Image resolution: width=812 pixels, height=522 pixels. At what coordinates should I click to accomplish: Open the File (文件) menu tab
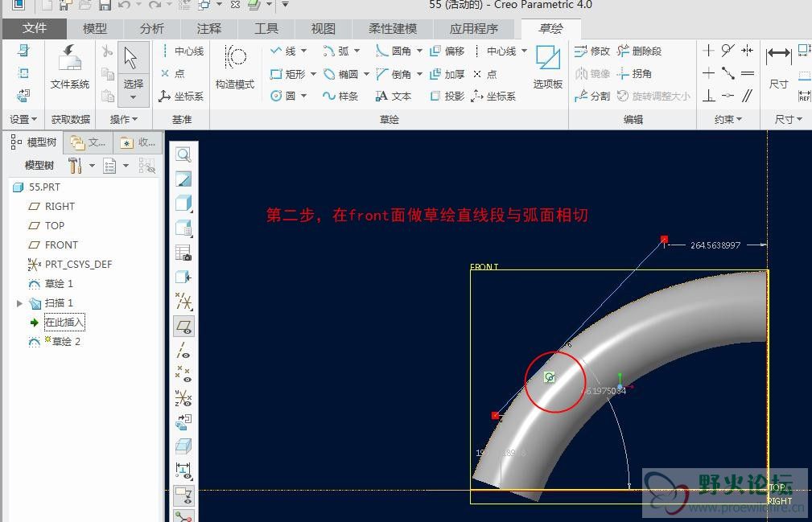click(34, 28)
